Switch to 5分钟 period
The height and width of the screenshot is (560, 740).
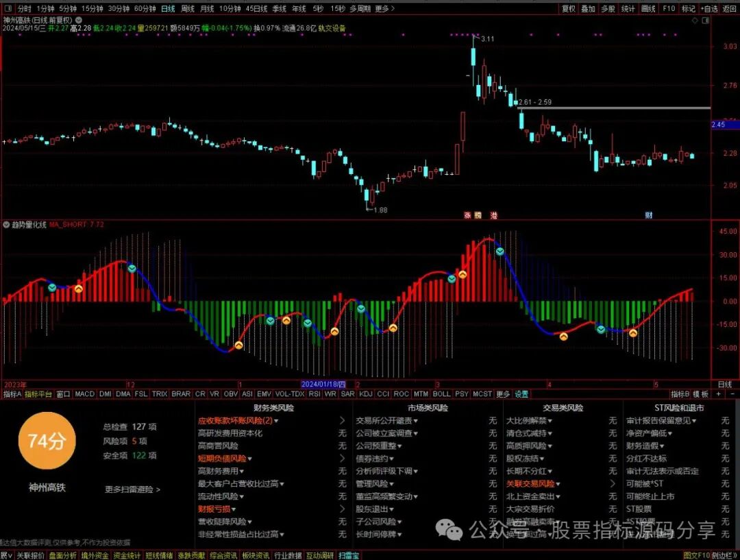pos(67,8)
